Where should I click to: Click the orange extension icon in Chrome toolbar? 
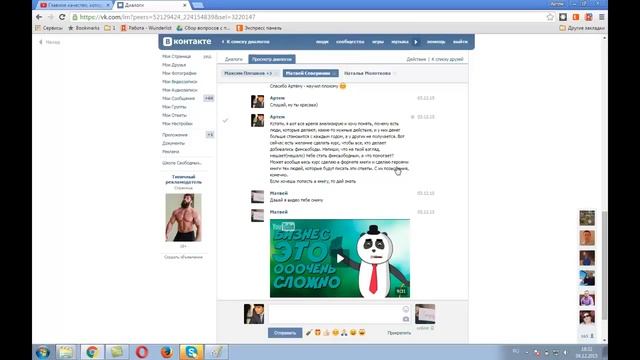coord(576,17)
